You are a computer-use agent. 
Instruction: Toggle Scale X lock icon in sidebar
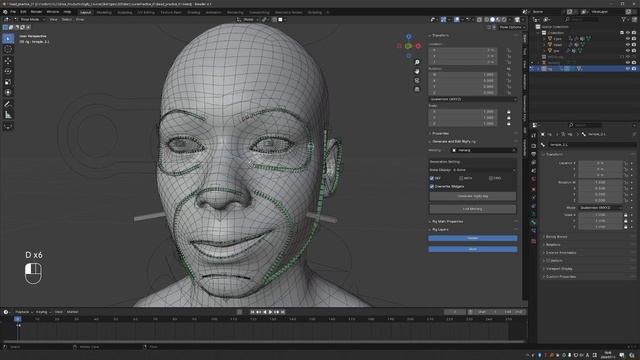[x=509, y=112]
